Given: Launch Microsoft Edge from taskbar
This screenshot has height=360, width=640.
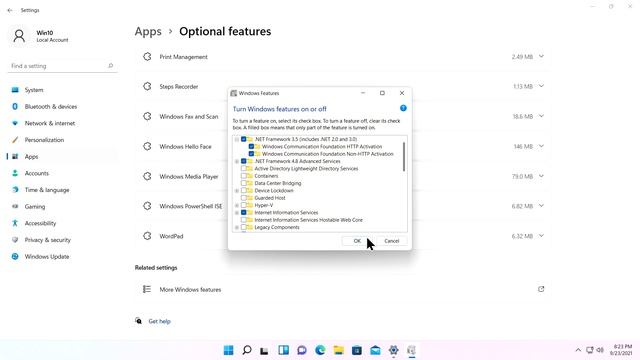Looking at the screenshot, I should point(320,350).
